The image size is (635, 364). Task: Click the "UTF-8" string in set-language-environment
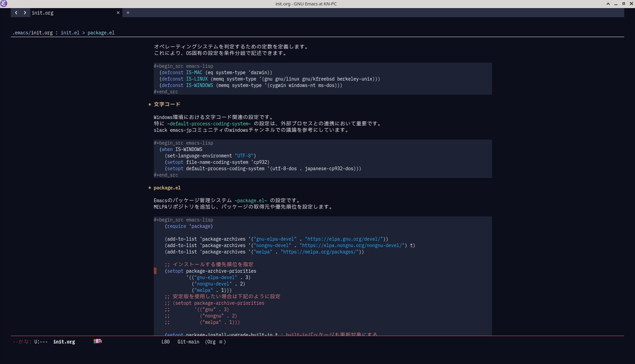tap(244, 156)
